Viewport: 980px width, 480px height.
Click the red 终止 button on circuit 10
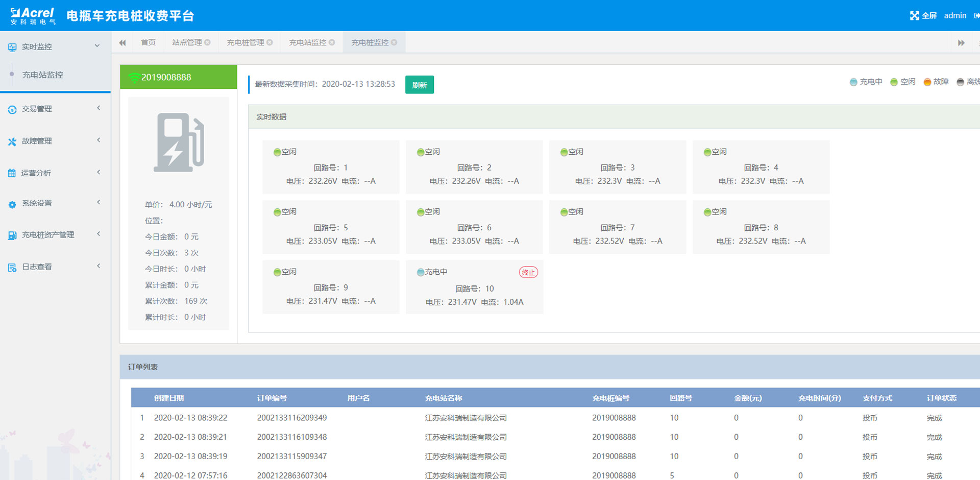click(x=528, y=272)
